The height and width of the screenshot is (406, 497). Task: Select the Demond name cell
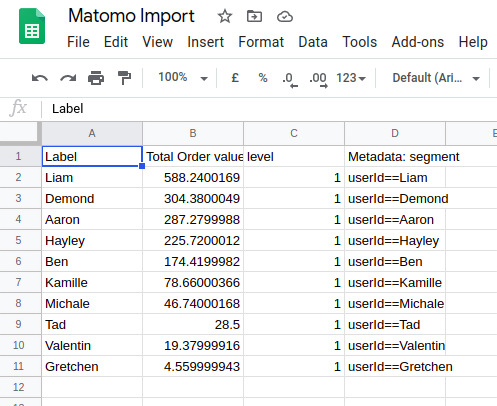click(92, 198)
